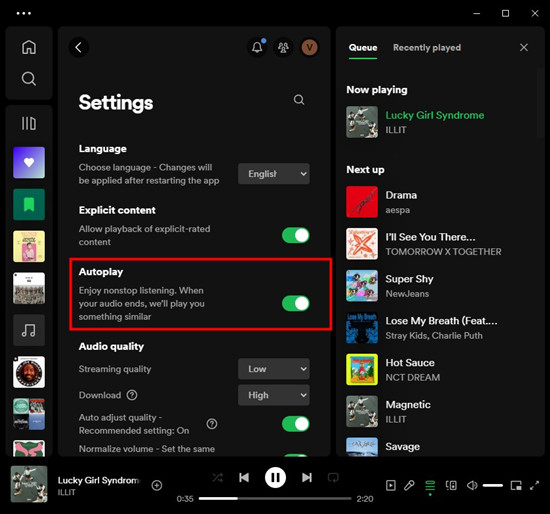Open the bearded man podcast cover in library

[29, 372]
